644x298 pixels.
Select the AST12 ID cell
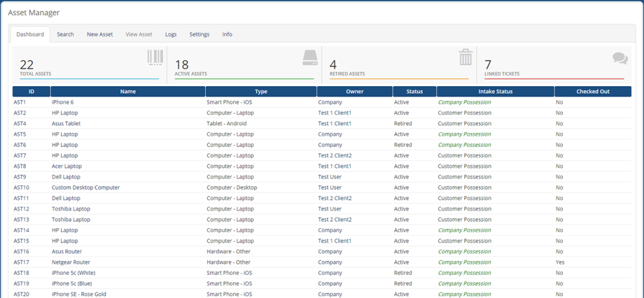(x=21, y=209)
